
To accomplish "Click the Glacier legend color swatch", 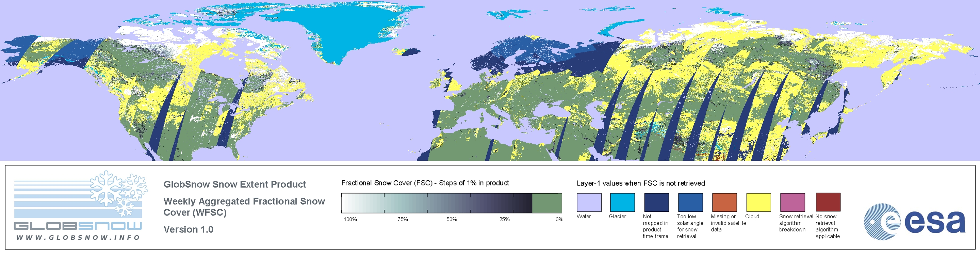I will 622,202.
